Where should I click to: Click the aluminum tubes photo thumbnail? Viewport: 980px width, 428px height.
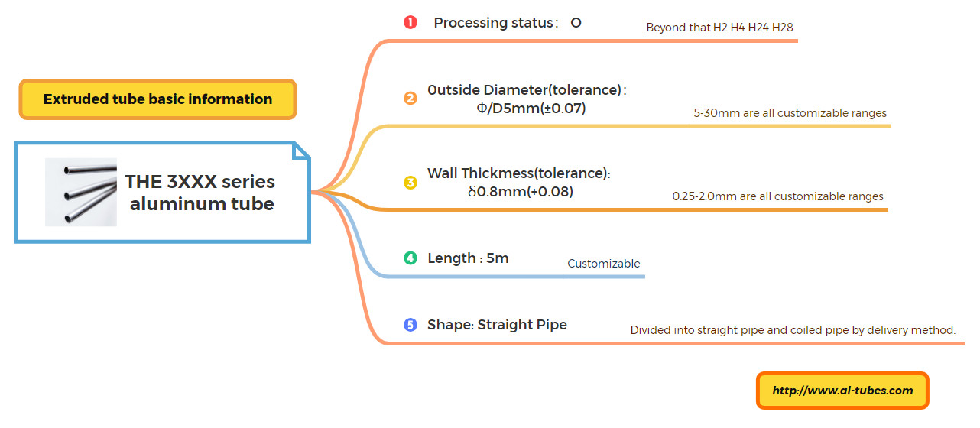tap(81, 192)
